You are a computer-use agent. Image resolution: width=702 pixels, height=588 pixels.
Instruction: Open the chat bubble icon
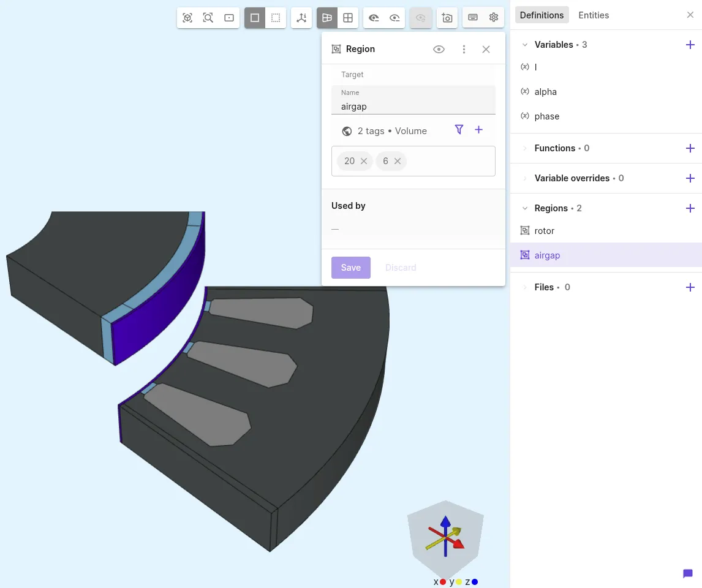click(x=688, y=574)
